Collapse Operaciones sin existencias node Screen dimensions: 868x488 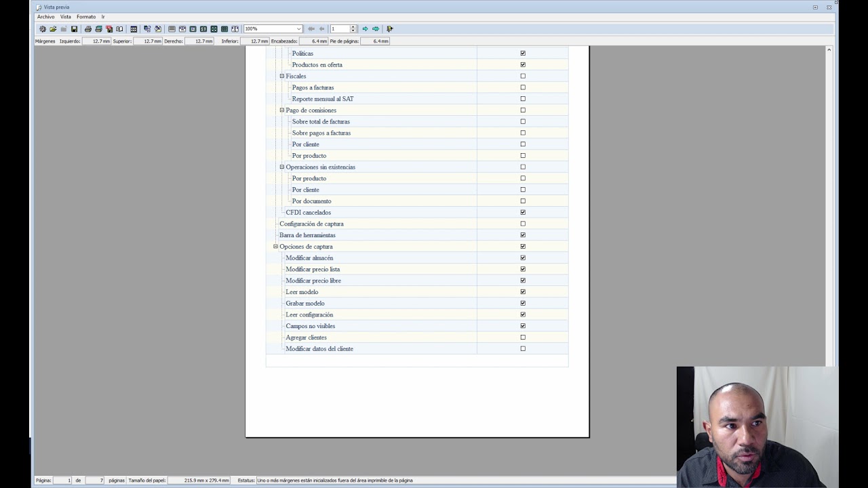coord(282,167)
